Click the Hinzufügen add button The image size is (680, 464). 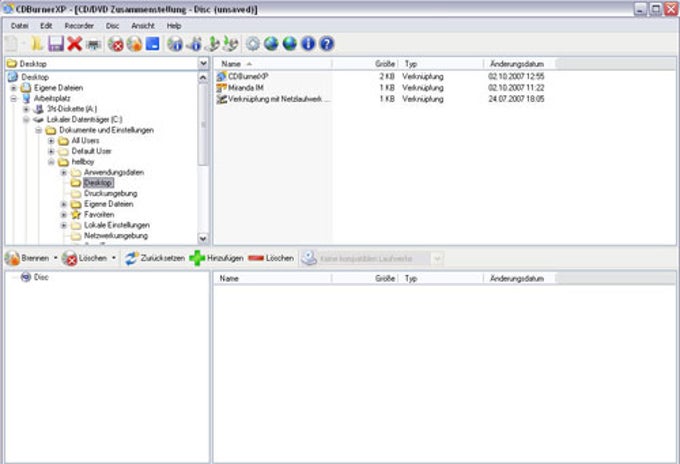pyautogui.click(x=216, y=258)
